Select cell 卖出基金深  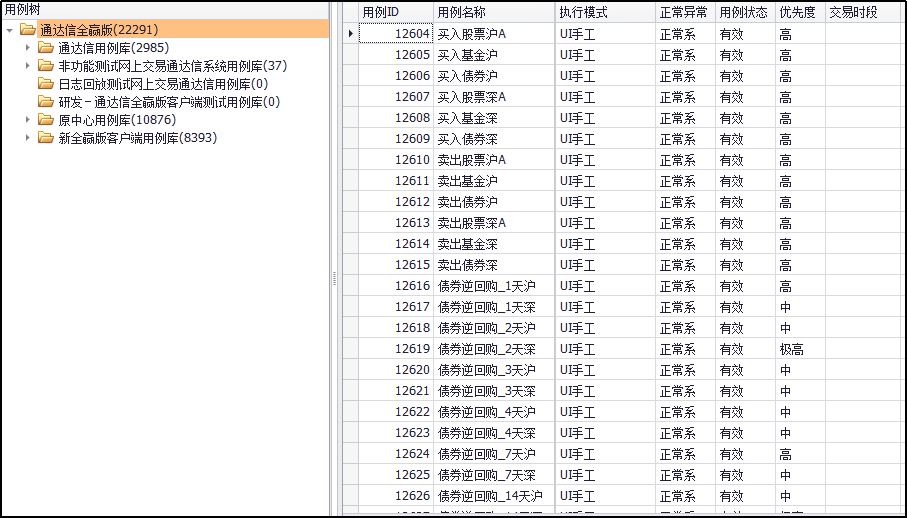pos(494,244)
